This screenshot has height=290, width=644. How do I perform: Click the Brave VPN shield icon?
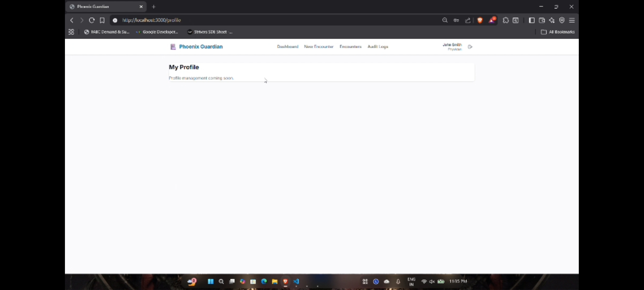562,20
